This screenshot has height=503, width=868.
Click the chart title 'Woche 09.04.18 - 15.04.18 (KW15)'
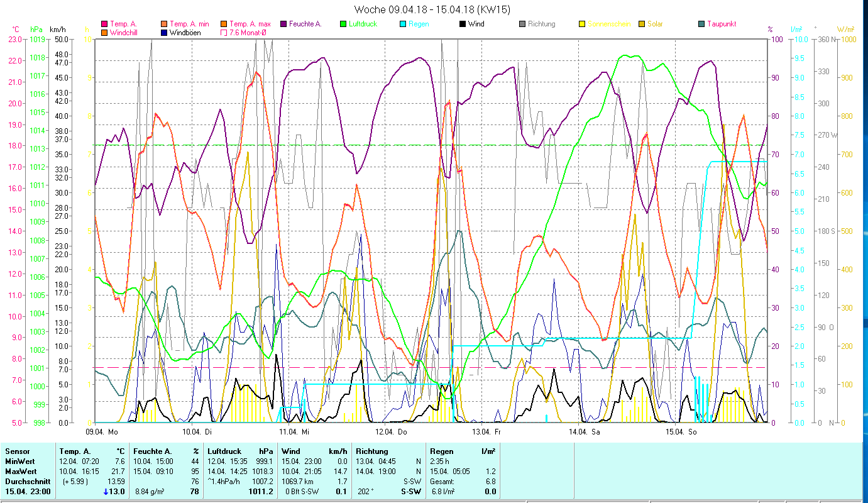pyautogui.click(x=432, y=9)
